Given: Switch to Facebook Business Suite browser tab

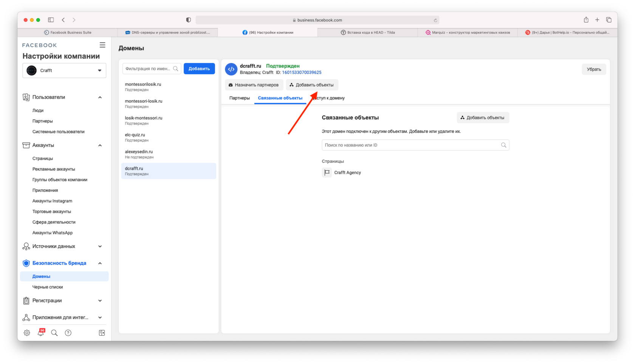Looking at the screenshot, I should [x=68, y=32].
